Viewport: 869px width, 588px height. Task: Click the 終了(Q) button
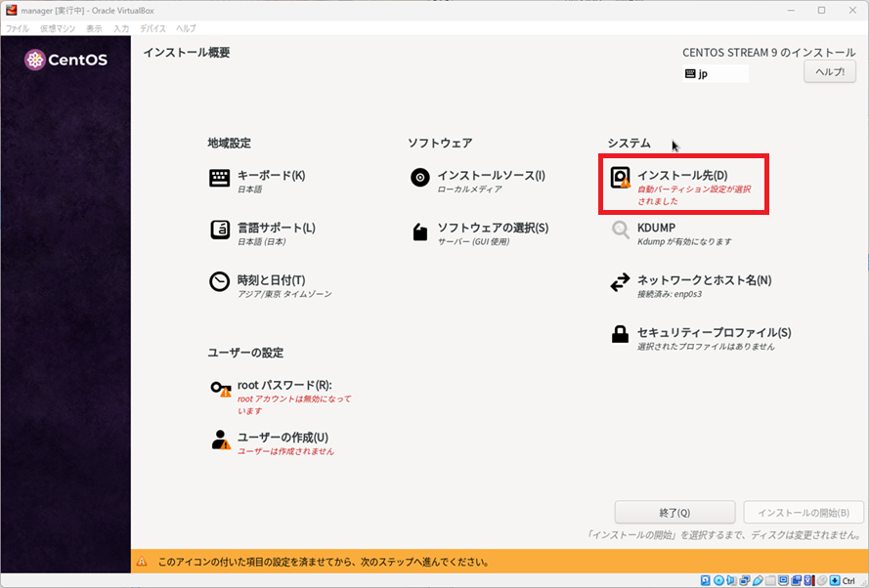coord(674,512)
